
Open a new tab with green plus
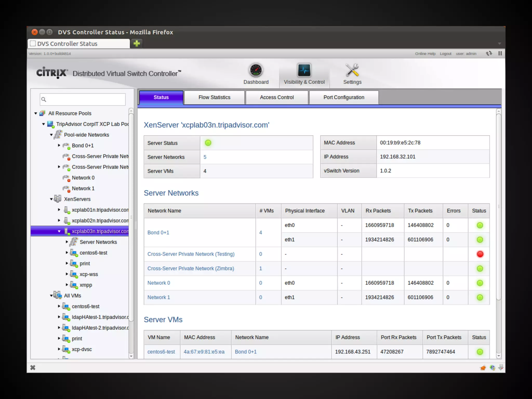tap(137, 43)
